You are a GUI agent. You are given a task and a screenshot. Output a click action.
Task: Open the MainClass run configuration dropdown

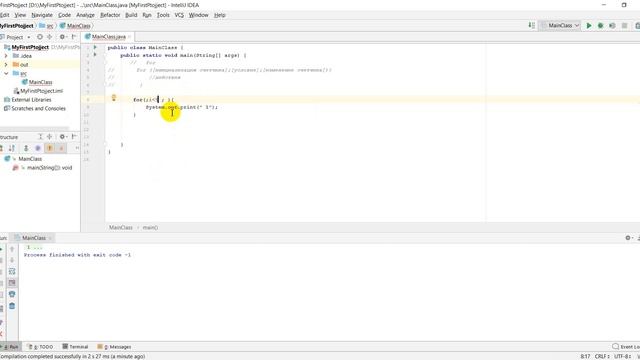point(560,25)
